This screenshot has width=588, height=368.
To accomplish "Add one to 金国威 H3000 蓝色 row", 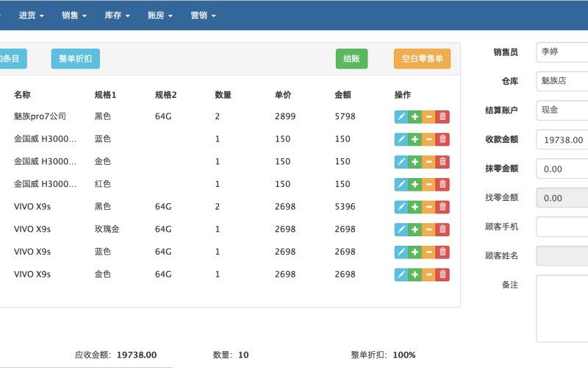I will coord(415,139).
